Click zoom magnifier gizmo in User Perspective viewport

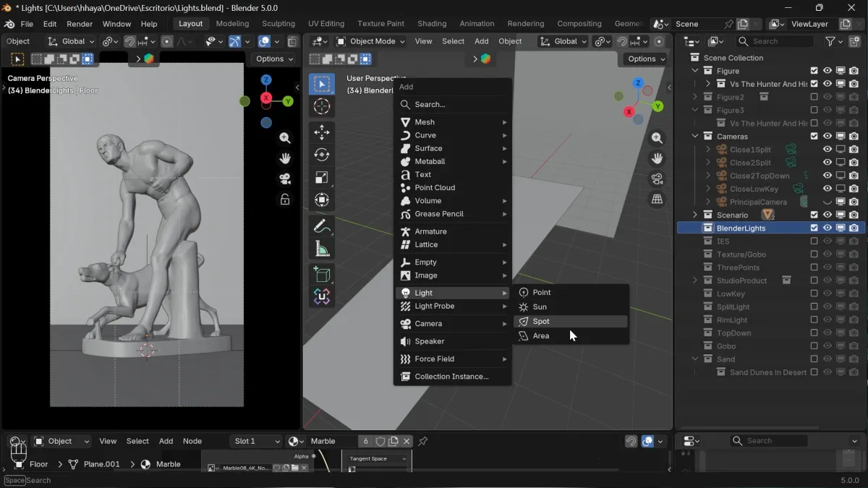(x=657, y=137)
